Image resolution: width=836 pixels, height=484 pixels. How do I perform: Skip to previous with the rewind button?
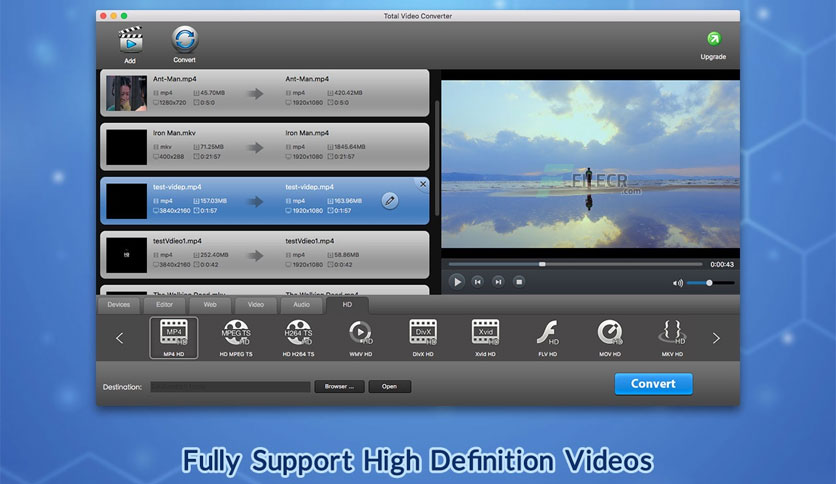478,281
